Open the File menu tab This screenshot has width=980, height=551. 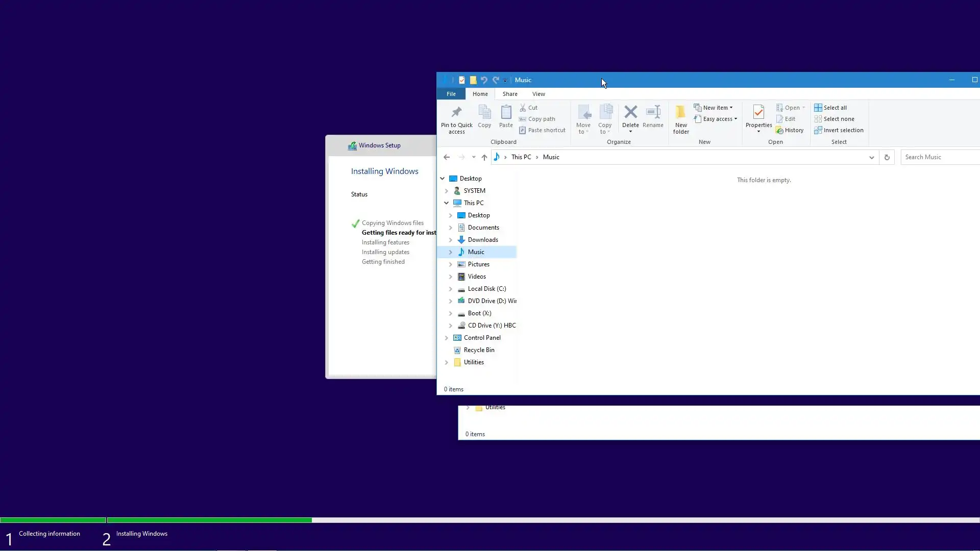(451, 94)
